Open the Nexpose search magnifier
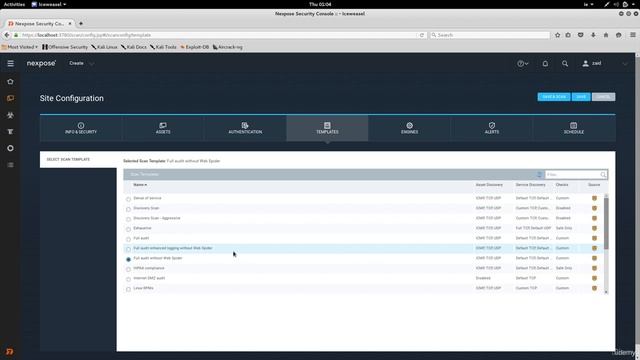Image resolution: width=640 pixels, height=360 pixels. pos(565,63)
